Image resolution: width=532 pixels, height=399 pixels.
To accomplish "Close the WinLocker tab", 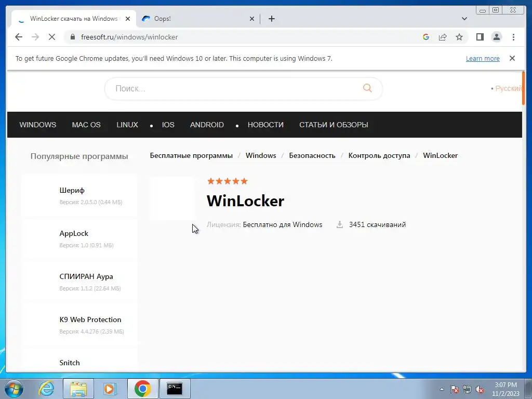I will tap(128, 19).
